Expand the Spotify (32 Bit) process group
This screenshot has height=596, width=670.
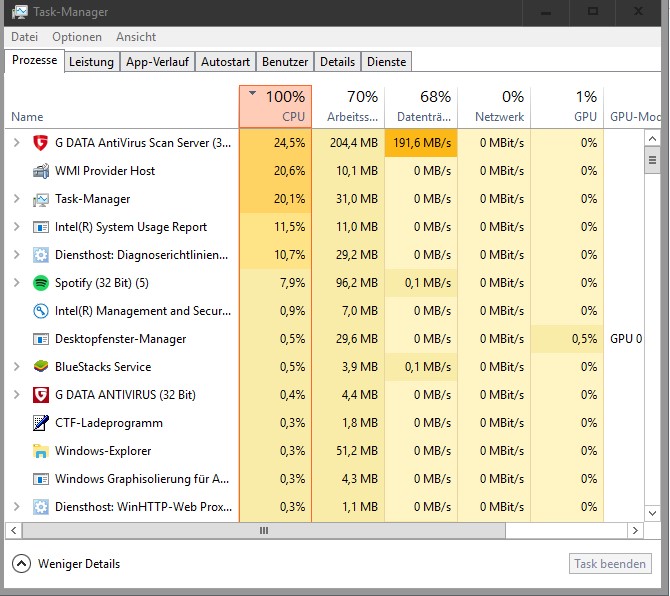click(x=17, y=282)
